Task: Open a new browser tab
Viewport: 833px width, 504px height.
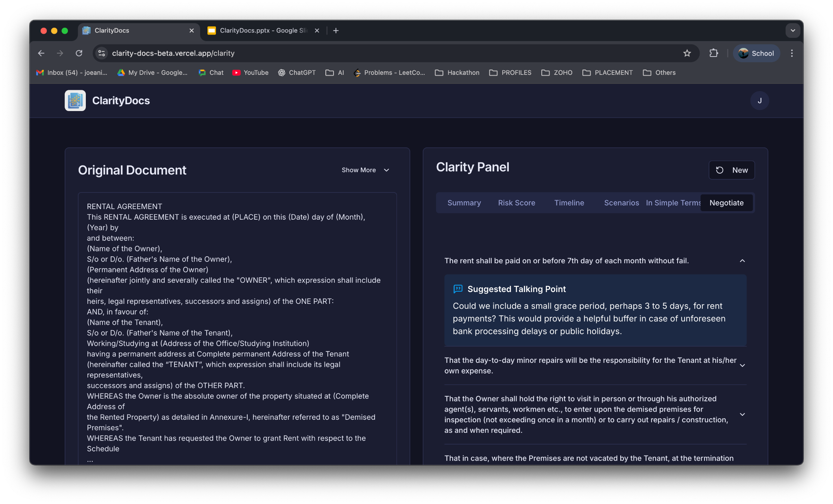Action: point(336,31)
